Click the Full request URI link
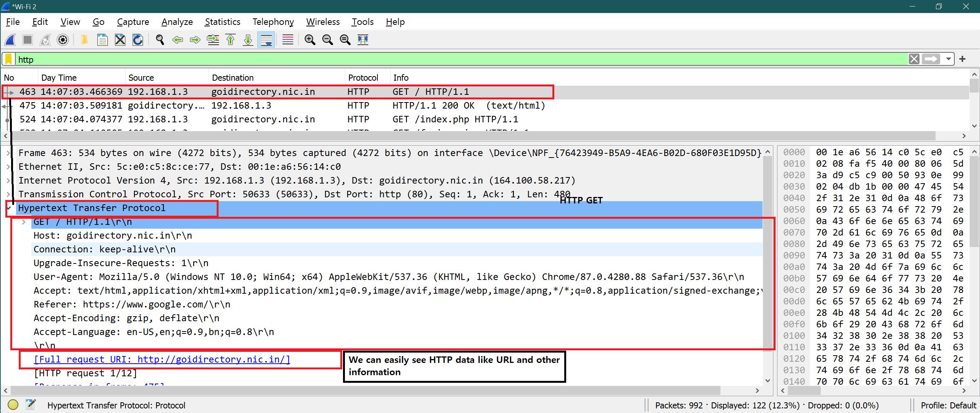 [x=162, y=359]
